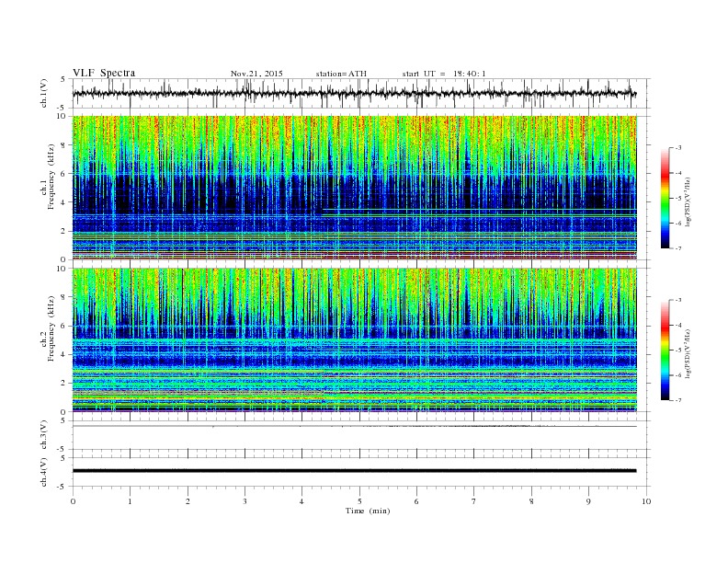Viewport: 728px width, 563px height.
Task: Click the "-6" label on lower colorbar
Action: point(678,375)
